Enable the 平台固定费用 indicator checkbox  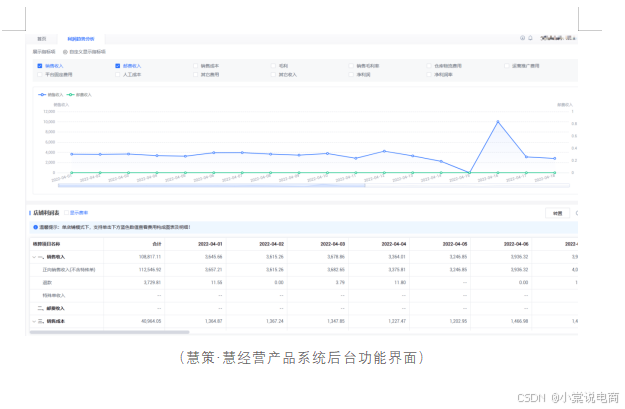click(40, 75)
